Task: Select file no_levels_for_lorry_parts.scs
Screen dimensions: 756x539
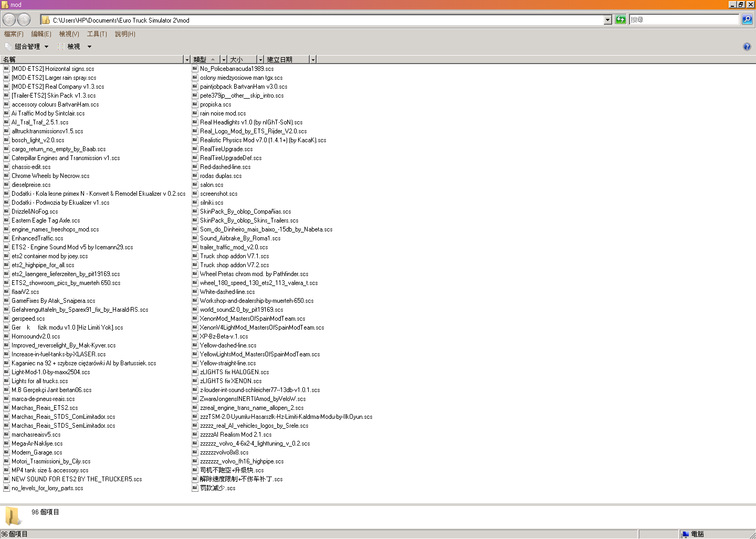Action: [x=47, y=488]
